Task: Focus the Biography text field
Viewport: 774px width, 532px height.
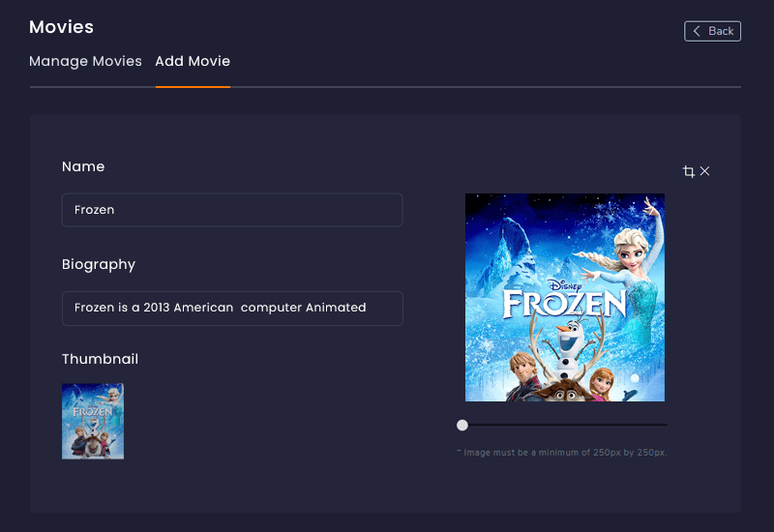Action: click(x=232, y=308)
